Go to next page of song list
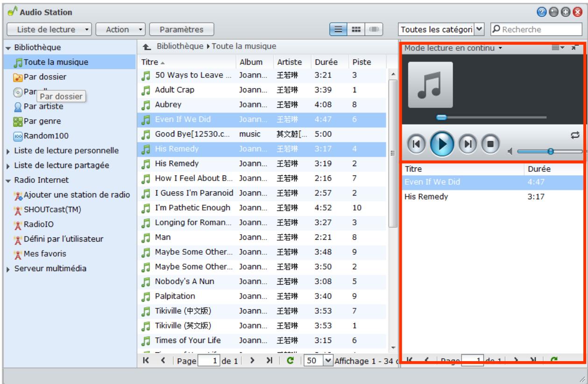The width and height of the screenshot is (588, 384). 253,361
